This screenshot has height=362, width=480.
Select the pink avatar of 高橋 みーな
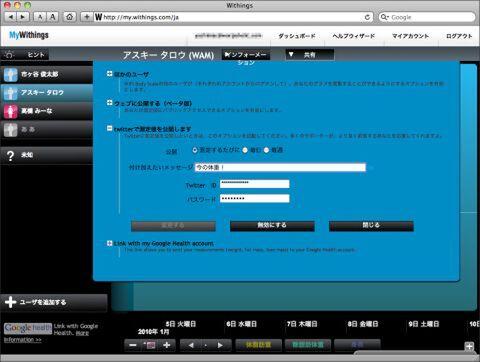[x=11, y=111]
